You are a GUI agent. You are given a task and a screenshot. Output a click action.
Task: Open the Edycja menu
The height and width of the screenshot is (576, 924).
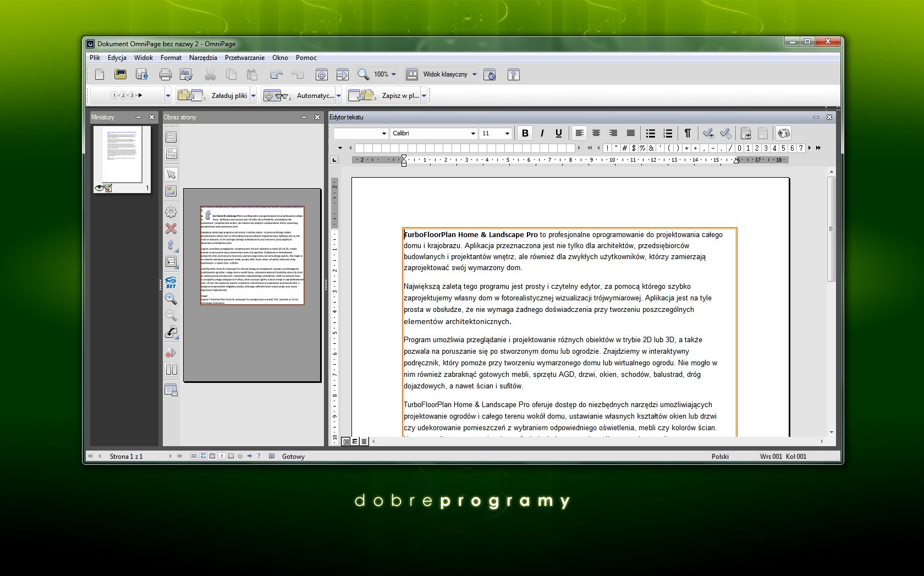(117, 57)
